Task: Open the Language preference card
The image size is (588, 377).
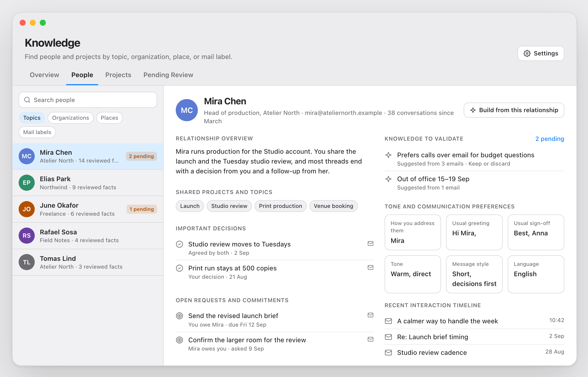Action: [536, 274]
